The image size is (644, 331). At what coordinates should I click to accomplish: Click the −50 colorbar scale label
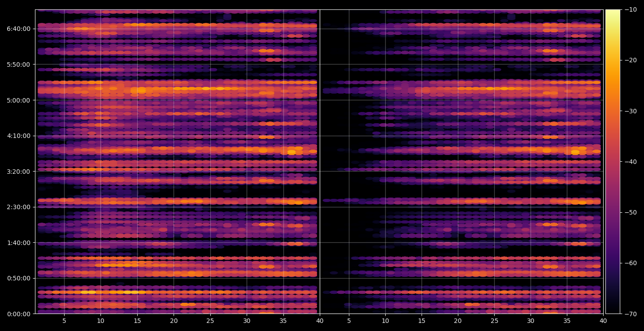point(630,212)
